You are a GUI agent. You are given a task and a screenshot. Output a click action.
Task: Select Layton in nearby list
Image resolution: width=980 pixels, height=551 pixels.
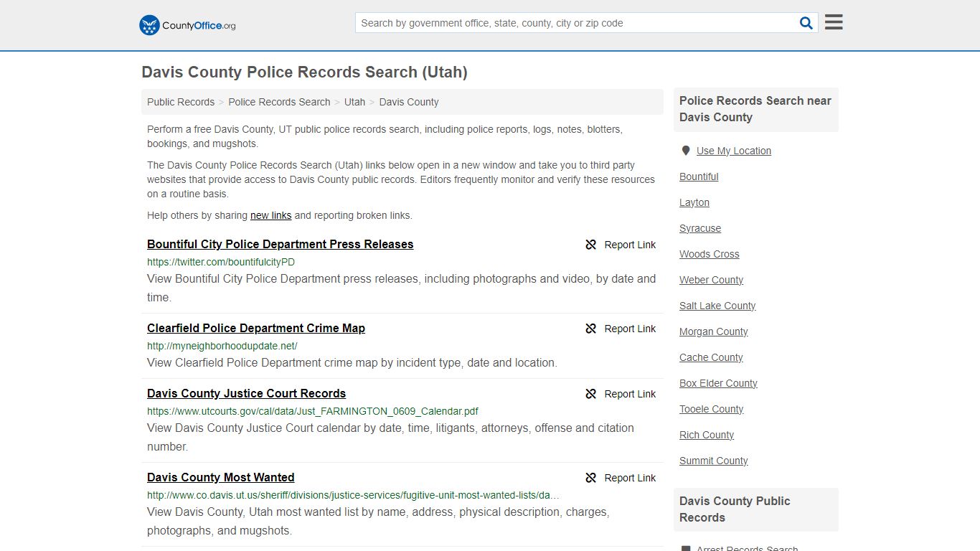[x=694, y=202]
